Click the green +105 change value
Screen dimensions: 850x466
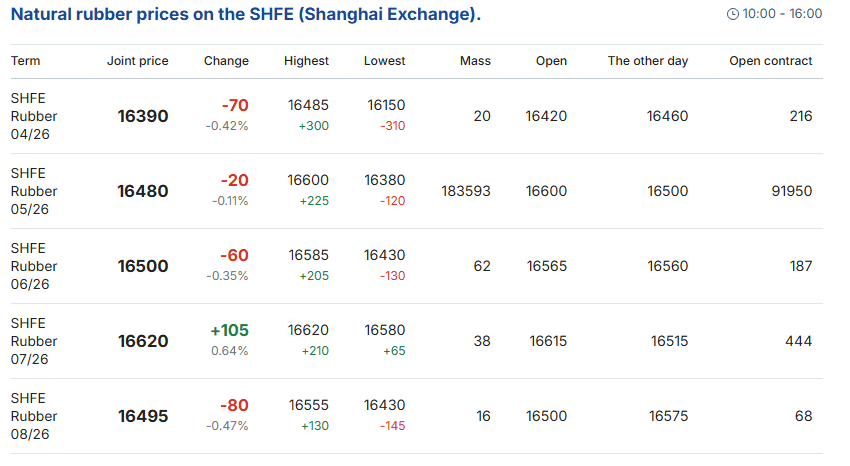coord(229,331)
